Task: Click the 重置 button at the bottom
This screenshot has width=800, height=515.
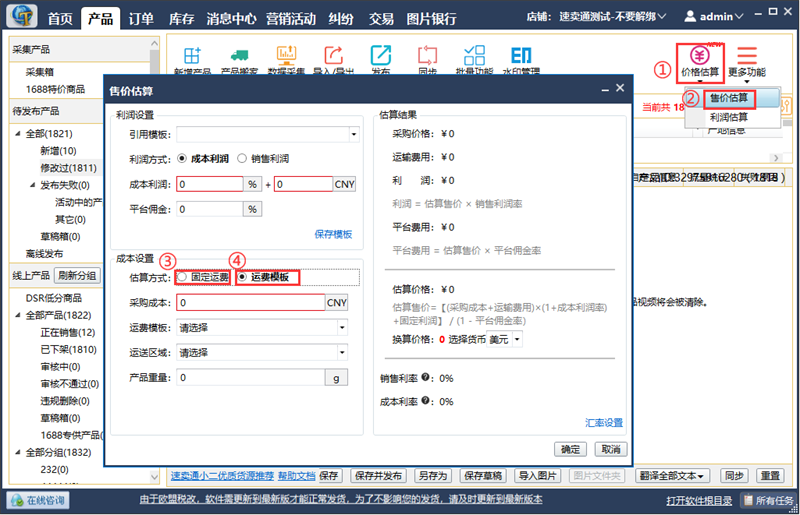Action: coord(770,476)
